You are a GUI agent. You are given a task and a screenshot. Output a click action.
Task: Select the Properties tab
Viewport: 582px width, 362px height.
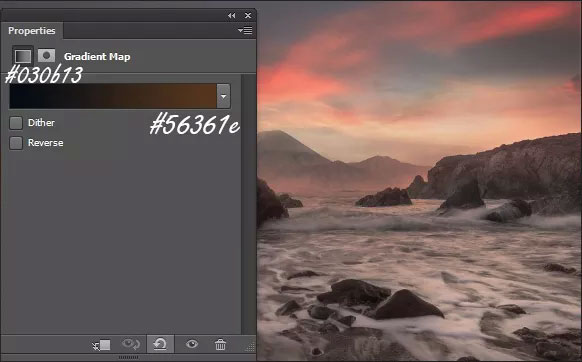(32, 30)
